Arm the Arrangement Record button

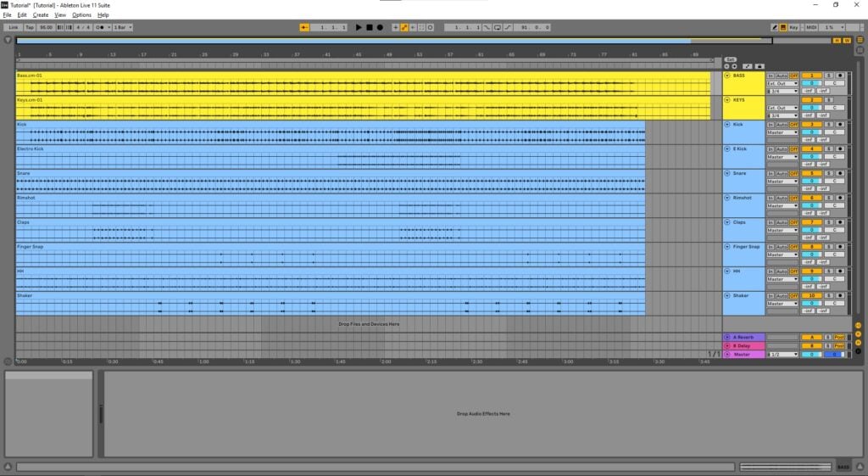coord(380,27)
